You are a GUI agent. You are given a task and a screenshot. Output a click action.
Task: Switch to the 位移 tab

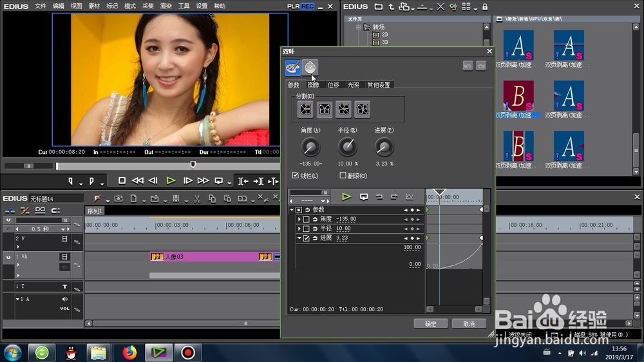tap(334, 84)
